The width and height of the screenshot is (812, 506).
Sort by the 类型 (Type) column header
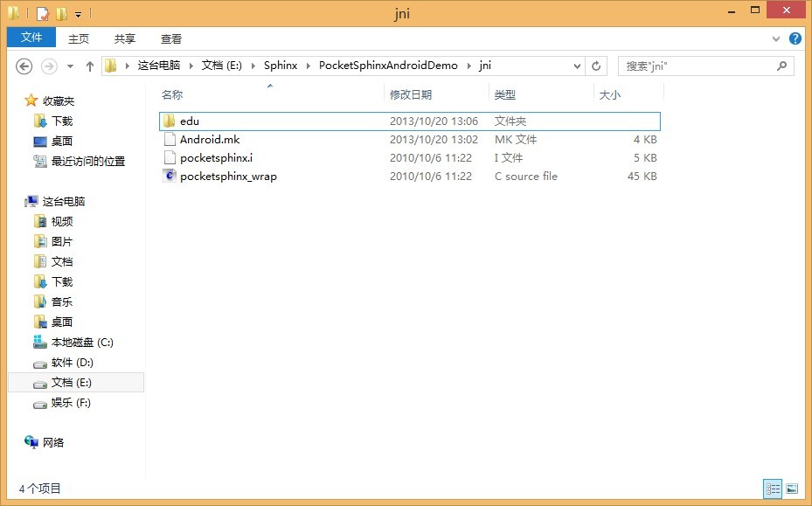[505, 94]
